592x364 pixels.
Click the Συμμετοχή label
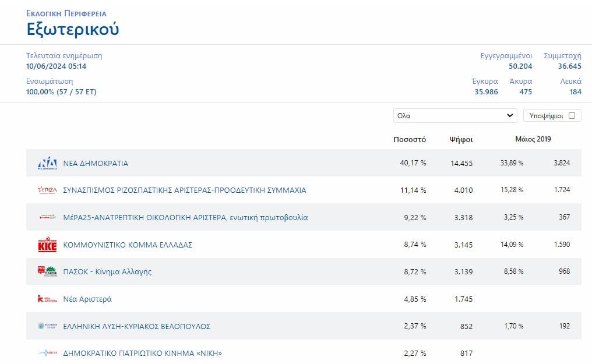pyautogui.click(x=562, y=56)
